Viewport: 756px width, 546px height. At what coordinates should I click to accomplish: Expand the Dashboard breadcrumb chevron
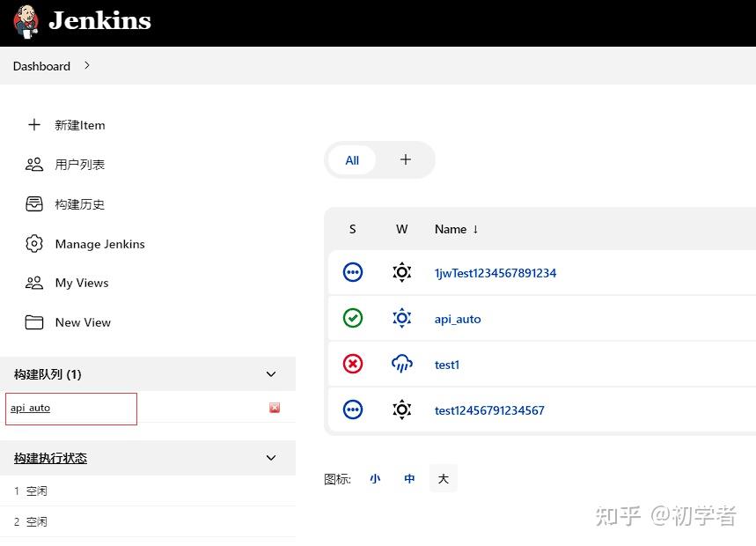(85, 65)
